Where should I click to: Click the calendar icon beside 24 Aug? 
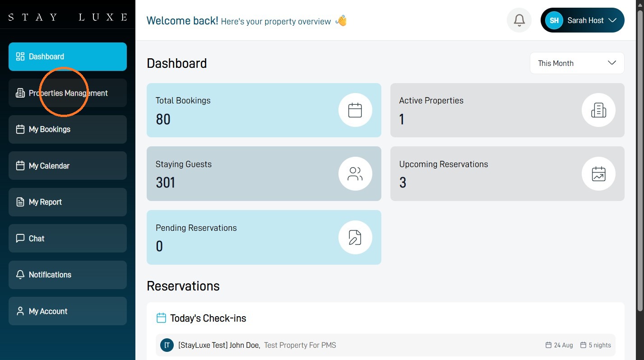coord(549,345)
